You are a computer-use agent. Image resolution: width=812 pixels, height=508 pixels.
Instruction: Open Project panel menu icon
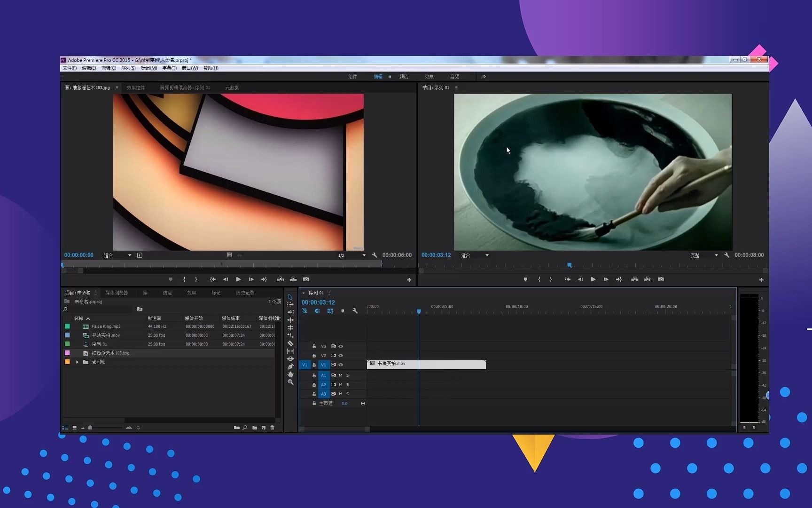95,293
